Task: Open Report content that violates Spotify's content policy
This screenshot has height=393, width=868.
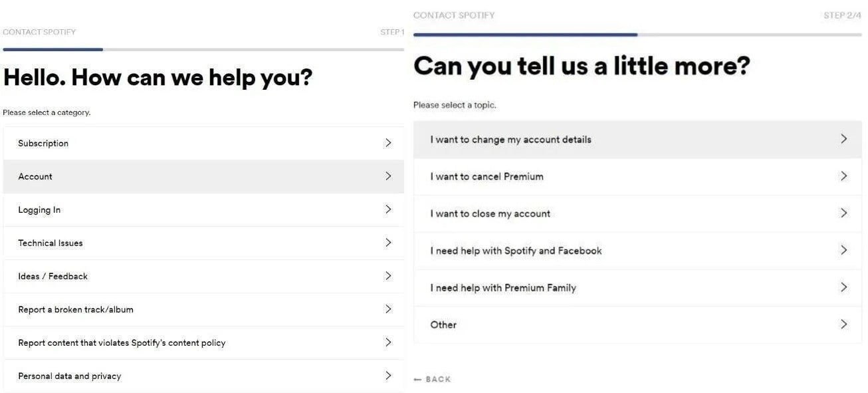Action: (x=122, y=342)
